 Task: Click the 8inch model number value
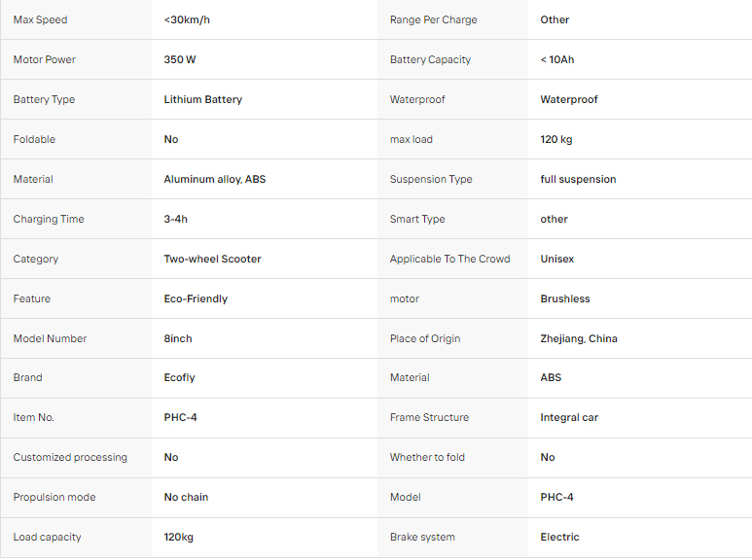178,338
